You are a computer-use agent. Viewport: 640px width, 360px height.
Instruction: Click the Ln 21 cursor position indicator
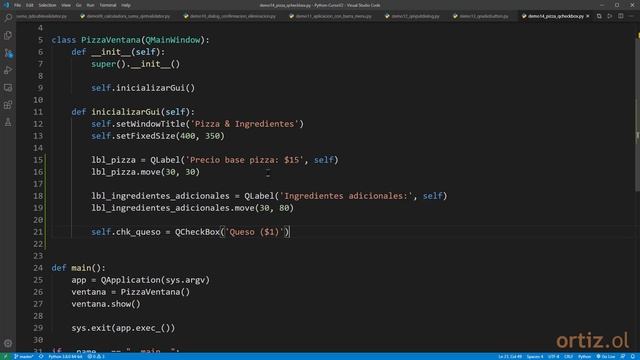(x=510, y=356)
